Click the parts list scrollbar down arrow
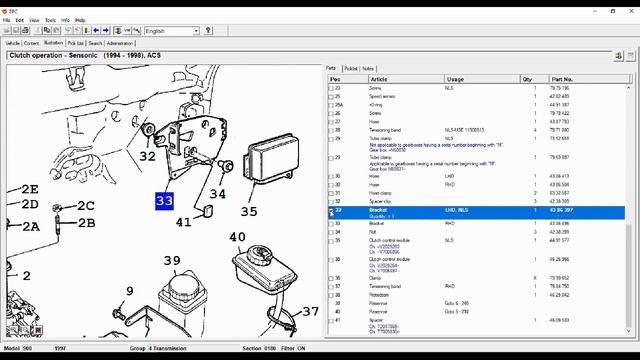Screen dimensions: 640x360 pyautogui.click(x=629, y=331)
